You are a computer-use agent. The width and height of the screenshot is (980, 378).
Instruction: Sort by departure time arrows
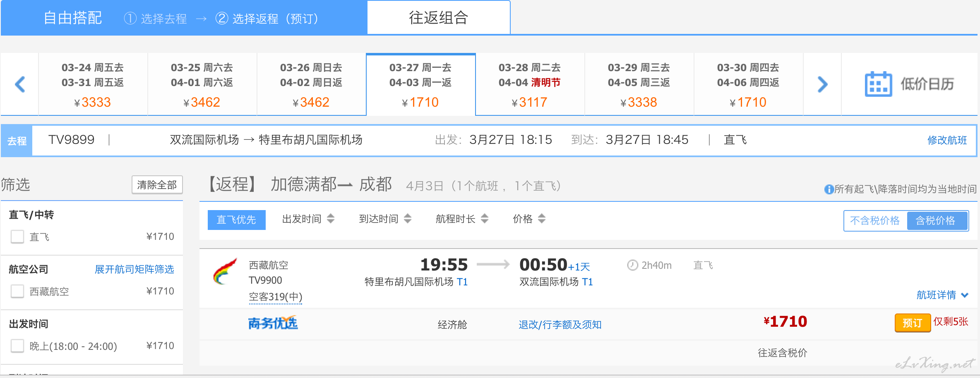[x=330, y=219]
